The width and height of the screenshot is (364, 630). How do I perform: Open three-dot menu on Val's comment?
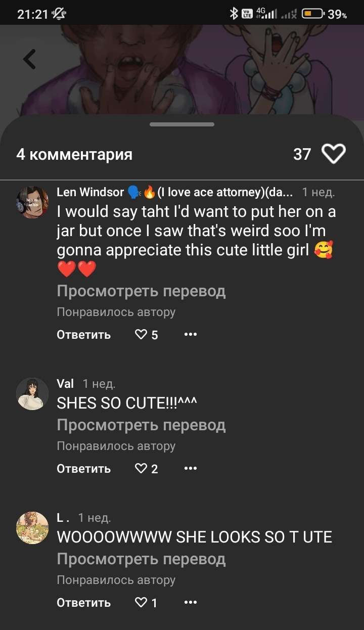[x=190, y=469]
